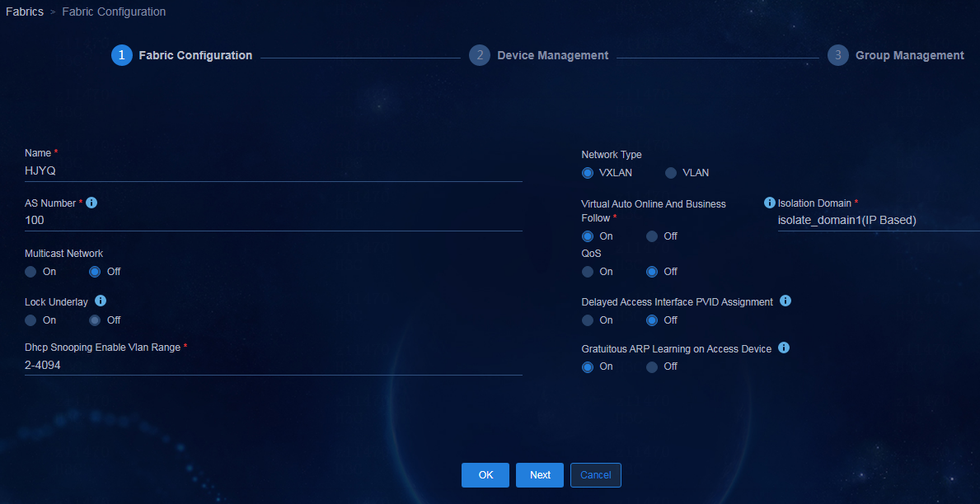Image resolution: width=980 pixels, height=504 pixels.
Task: Focus the AS Number input field
Action: (273, 221)
